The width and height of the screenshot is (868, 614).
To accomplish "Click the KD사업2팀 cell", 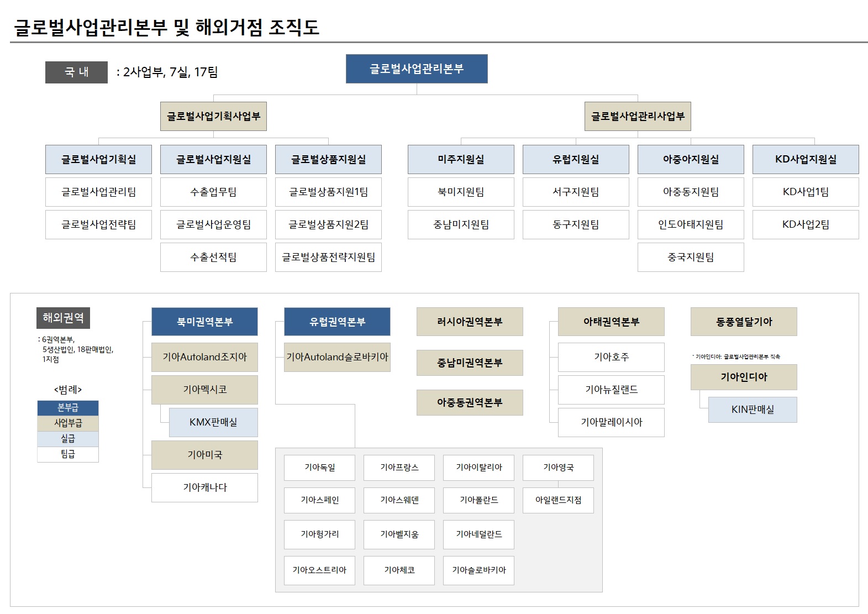I will point(806,224).
